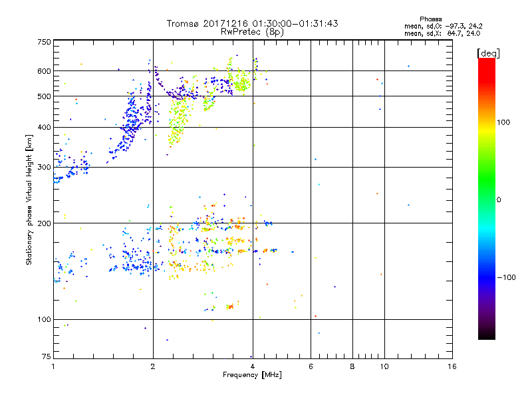Click the "6" frequency axis tick label
The width and height of the screenshot is (532, 399).
(x=311, y=366)
